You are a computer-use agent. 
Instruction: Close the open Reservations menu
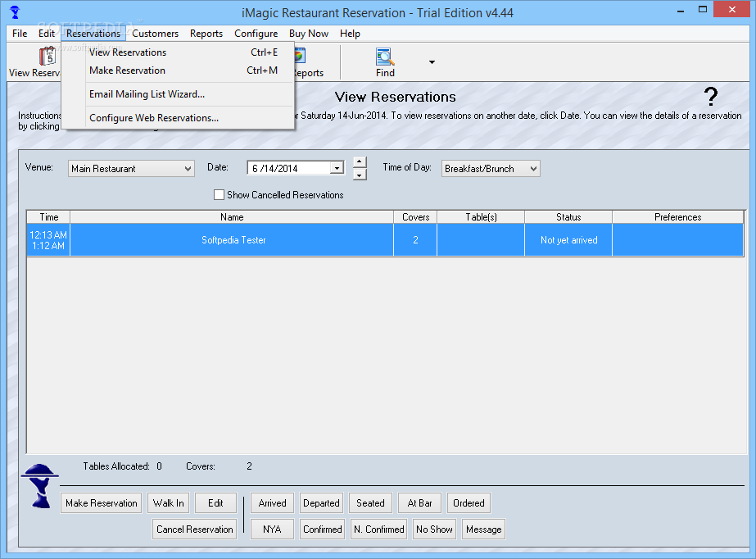point(93,34)
